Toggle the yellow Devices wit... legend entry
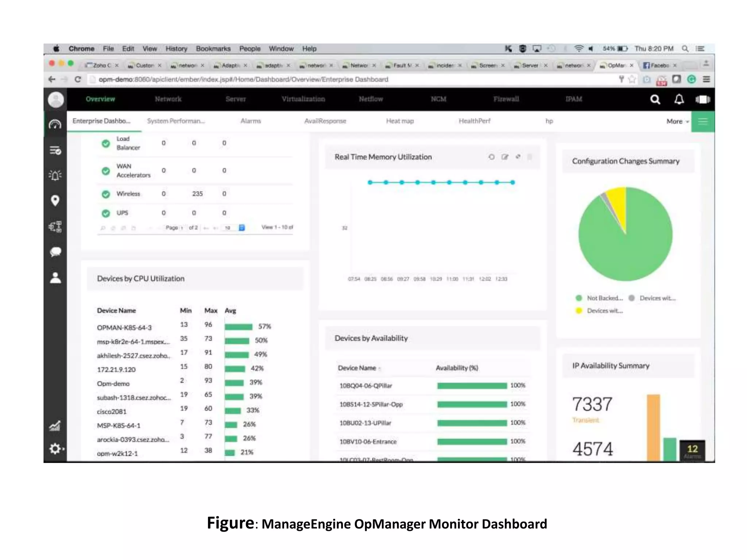The height and width of the screenshot is (560, 747). [599, 311]
